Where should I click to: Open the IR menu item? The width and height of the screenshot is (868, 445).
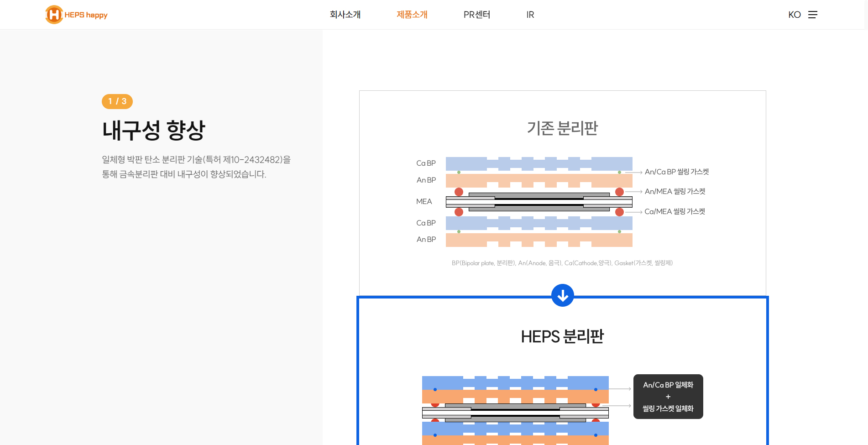pos(530,15)
